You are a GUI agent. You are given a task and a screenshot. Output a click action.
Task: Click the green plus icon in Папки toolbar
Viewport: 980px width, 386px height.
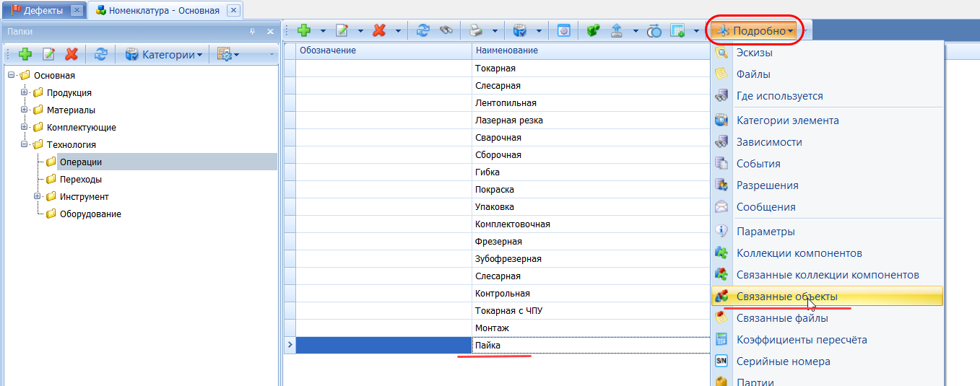click(25, 54)
